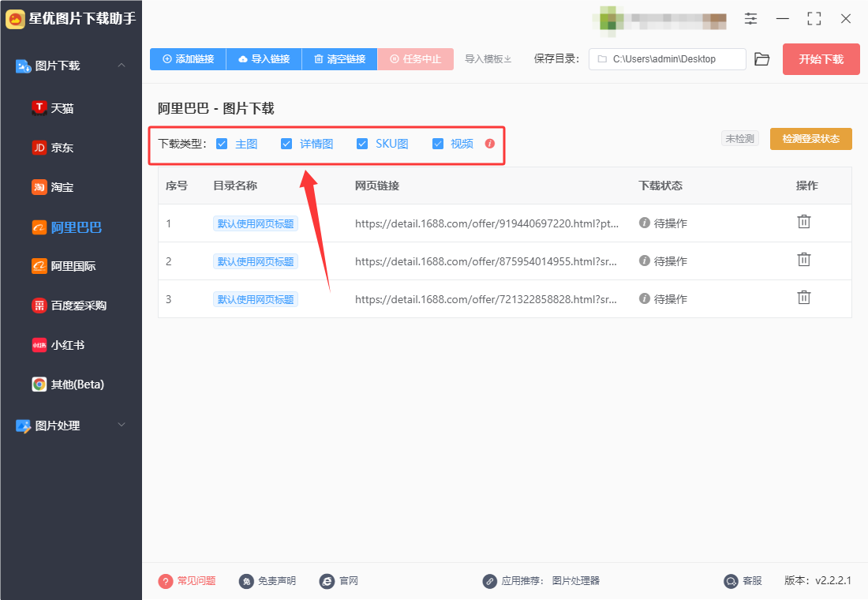Image resolution: width=868 pixels, height=600 pixels.
Task: Open the recommended 图片处理器 app link
Action: pyautogui.click(x=576, y=580)
